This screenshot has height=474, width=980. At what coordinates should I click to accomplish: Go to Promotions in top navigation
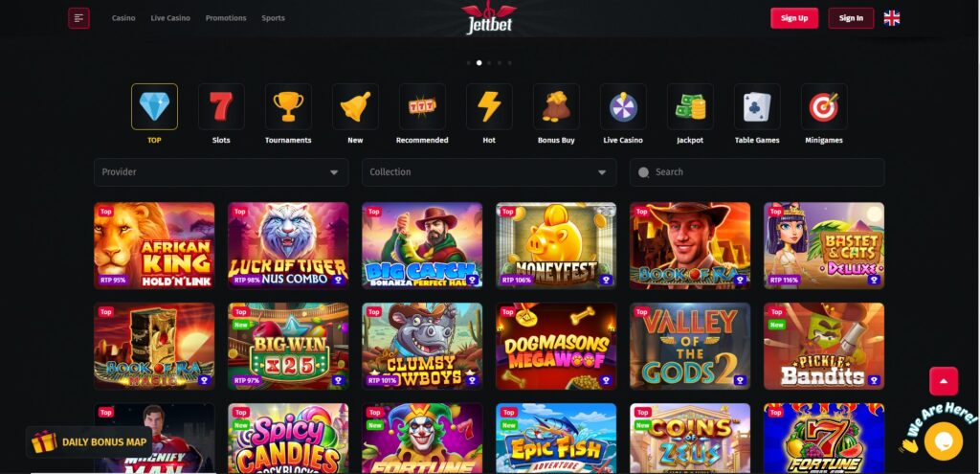click(226, 18)
